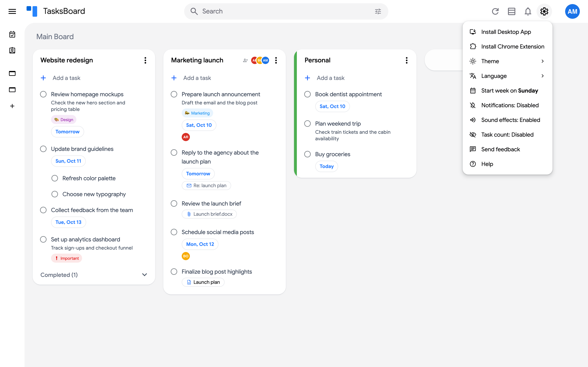
Task: Click the sidebar plus icon to add board
Action: 12,106
